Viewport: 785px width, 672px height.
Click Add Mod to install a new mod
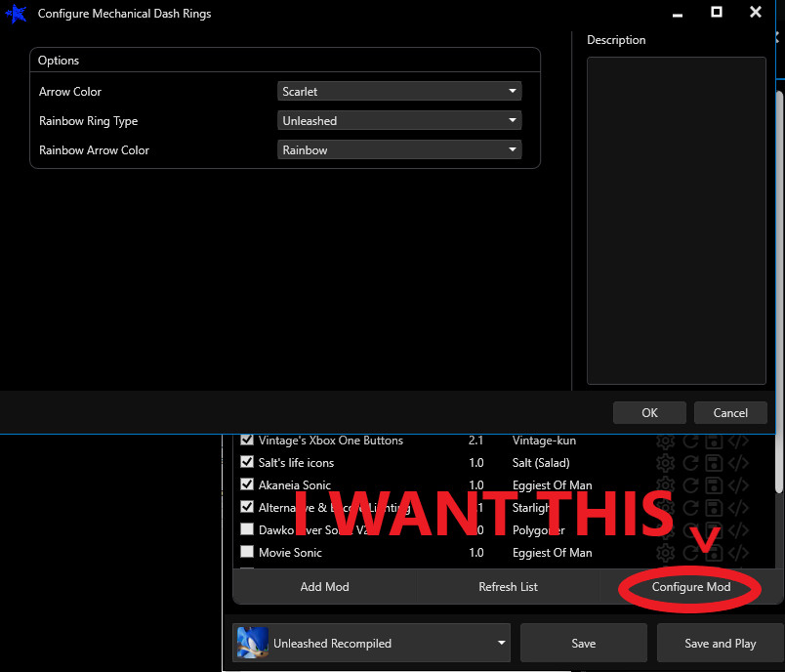click(324, 587)
